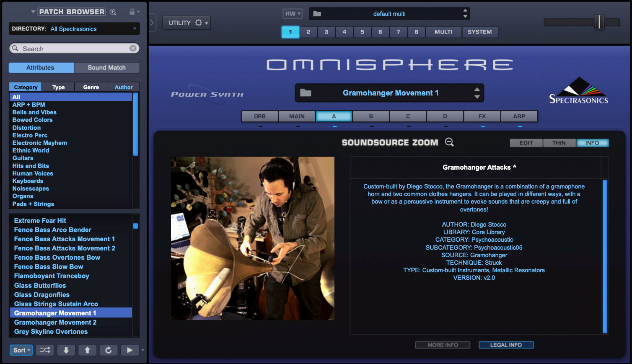Open the Utility gear menu

tap(186, 23)
